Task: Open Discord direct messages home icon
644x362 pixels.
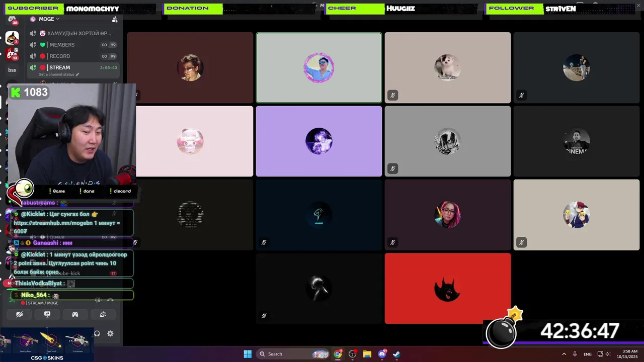Action: (12, 20)
